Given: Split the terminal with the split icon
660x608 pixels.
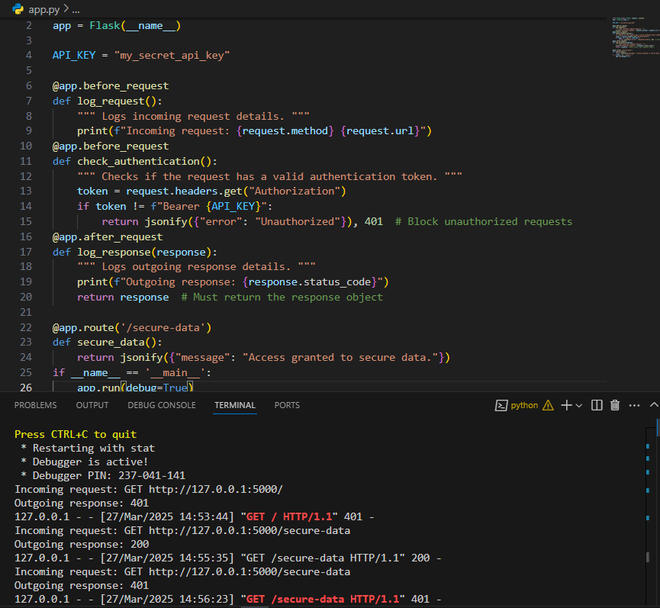Looking at the screenshot, I should click(597, 405).
